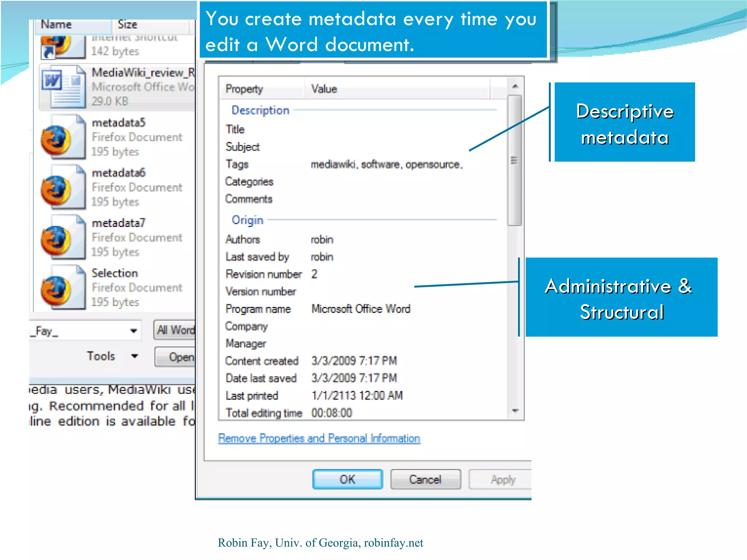
Task: Open the All Word file-type dropdown
Action: point(175,330)
